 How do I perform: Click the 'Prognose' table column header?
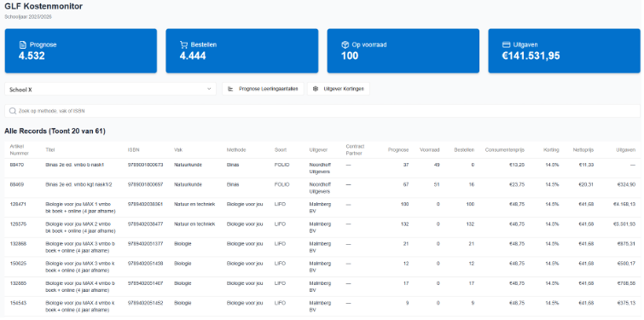tap(398, 150)
